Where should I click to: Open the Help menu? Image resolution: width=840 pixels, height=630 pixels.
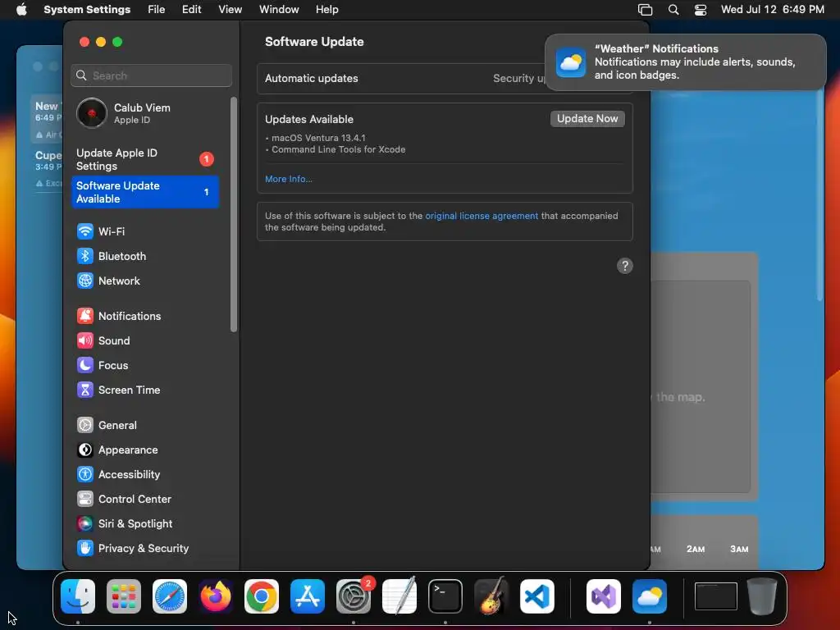[326, 10]
